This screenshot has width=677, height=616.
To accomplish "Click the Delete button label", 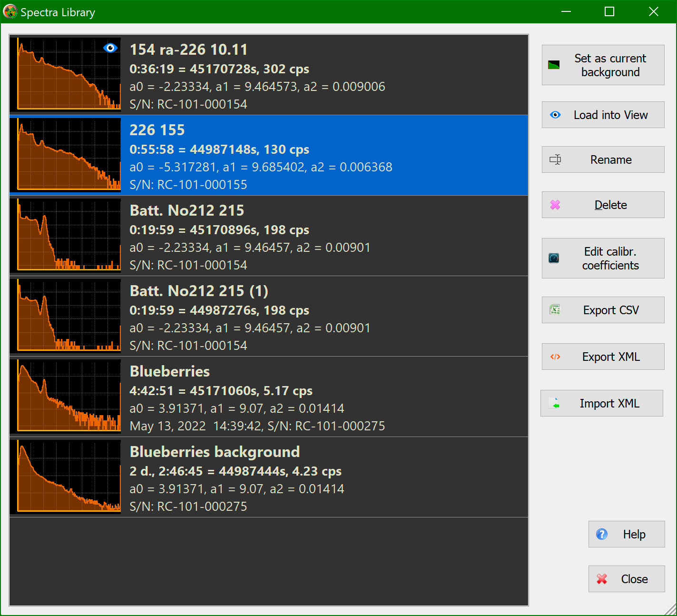I will (611, 205).
